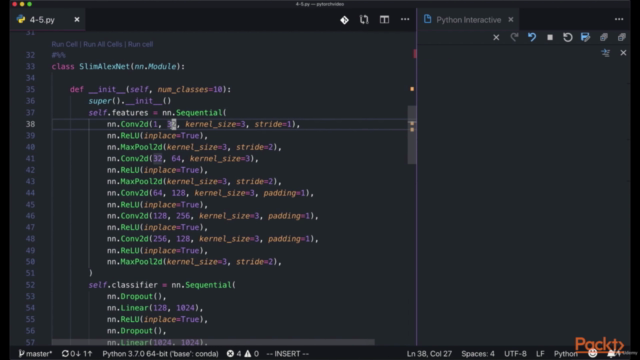Click the editor vertical scrollbar thumb
Viewport: 640px width, 360px height.
point(412,135)
